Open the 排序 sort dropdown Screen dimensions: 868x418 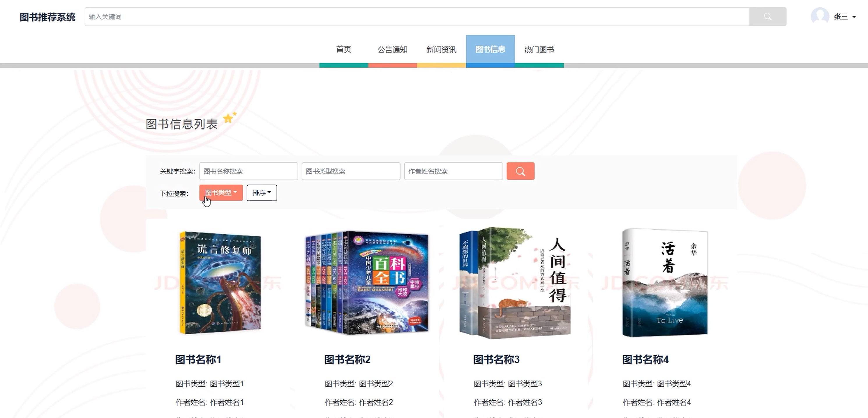pos(262,193)
